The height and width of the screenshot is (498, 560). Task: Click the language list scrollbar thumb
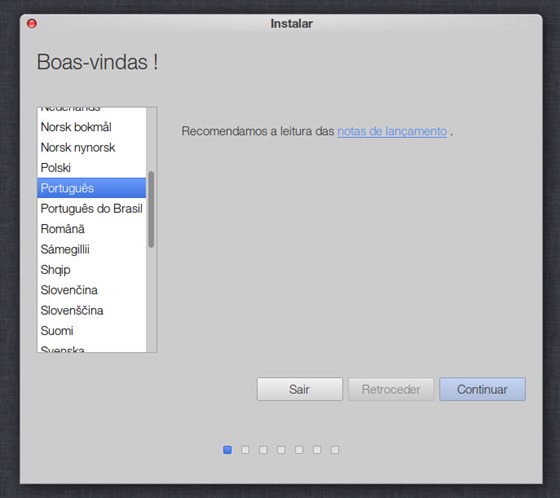151,209
